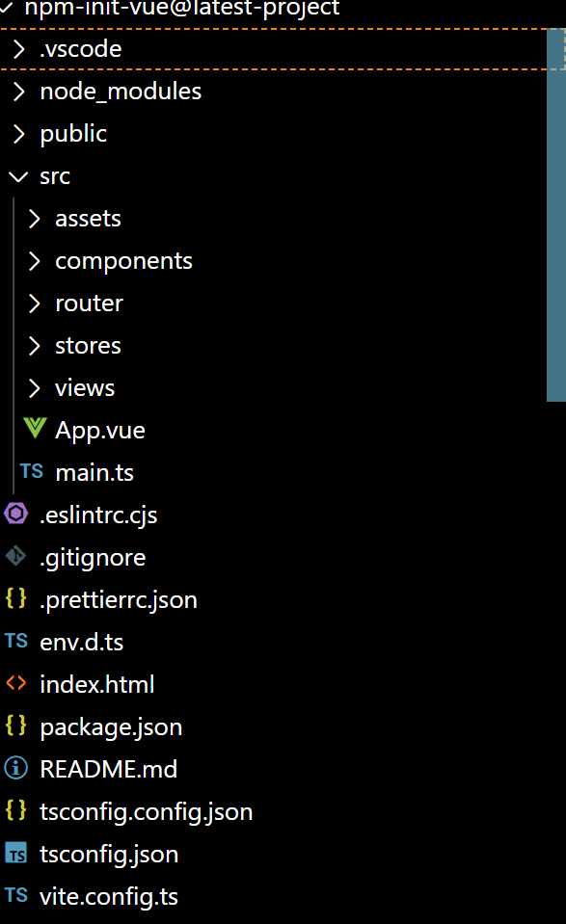Screen dimensions: 566x924
Task: Click the git icon beside .gitignore
Action: click(16, 556)
